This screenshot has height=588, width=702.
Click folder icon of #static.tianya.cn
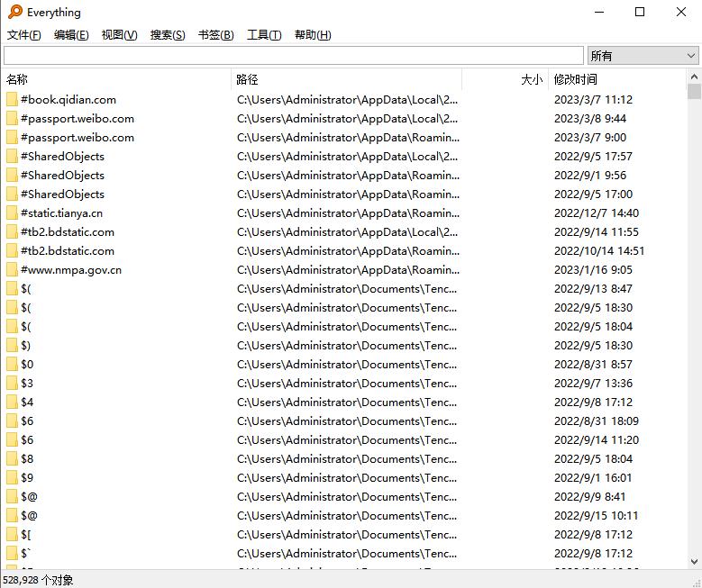[x=12, y=213]
